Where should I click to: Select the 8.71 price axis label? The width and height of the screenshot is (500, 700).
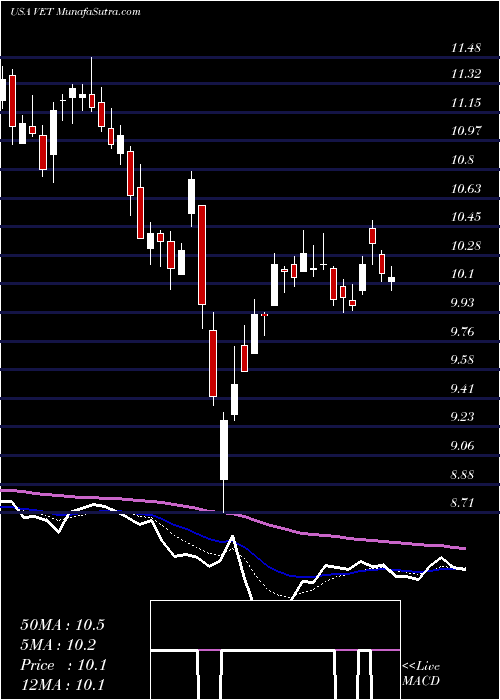click(x=462, y=503)
